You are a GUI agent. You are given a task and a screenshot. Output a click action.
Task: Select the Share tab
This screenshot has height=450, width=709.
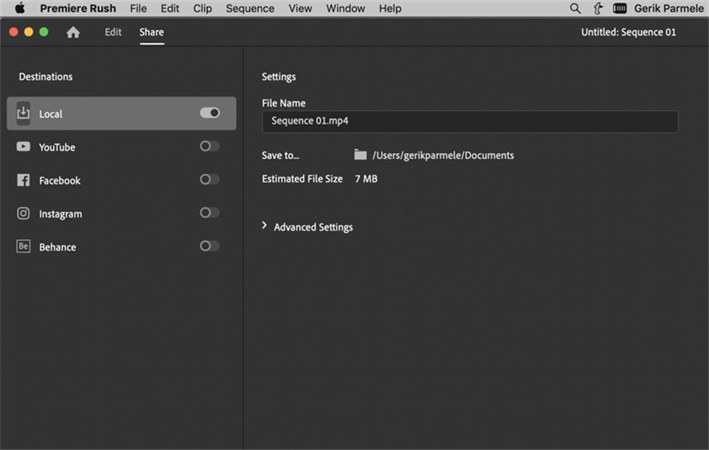click(x=151, y=32)
